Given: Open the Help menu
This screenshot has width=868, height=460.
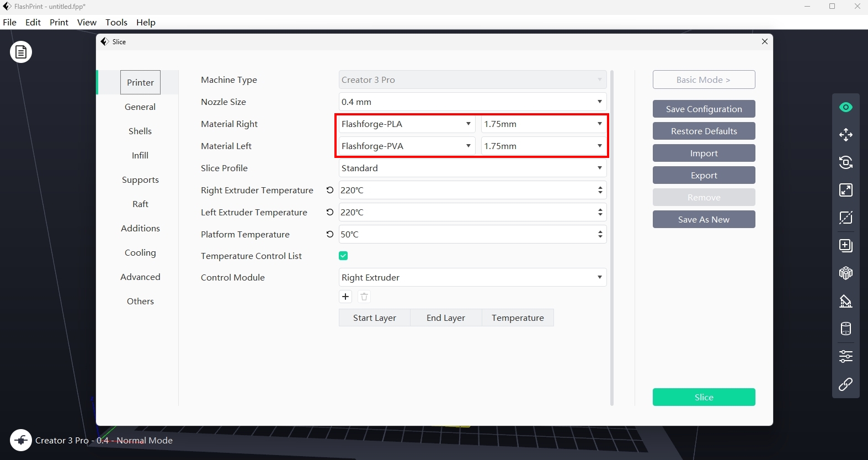Looking at the screenshot, I should coord(146,22).
